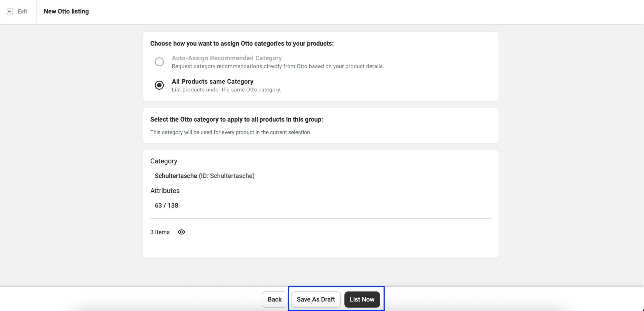
Task: Click the Attributes heading
Action: point(165,191)
